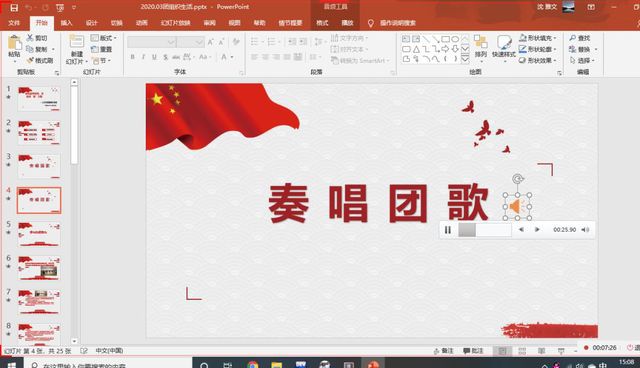Switch to the Animations ribbon tab
Image resolution: width=640 pixels, height=368 pixels.
tap(142, 23)
